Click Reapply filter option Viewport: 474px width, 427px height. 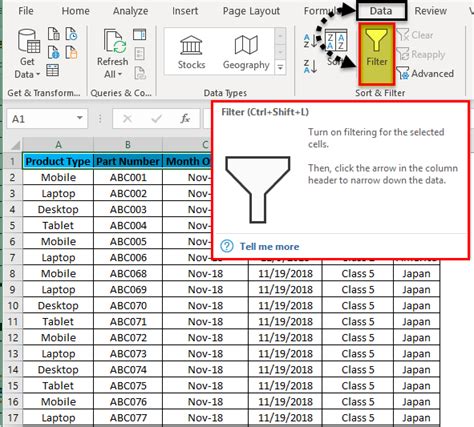point(421,54)
